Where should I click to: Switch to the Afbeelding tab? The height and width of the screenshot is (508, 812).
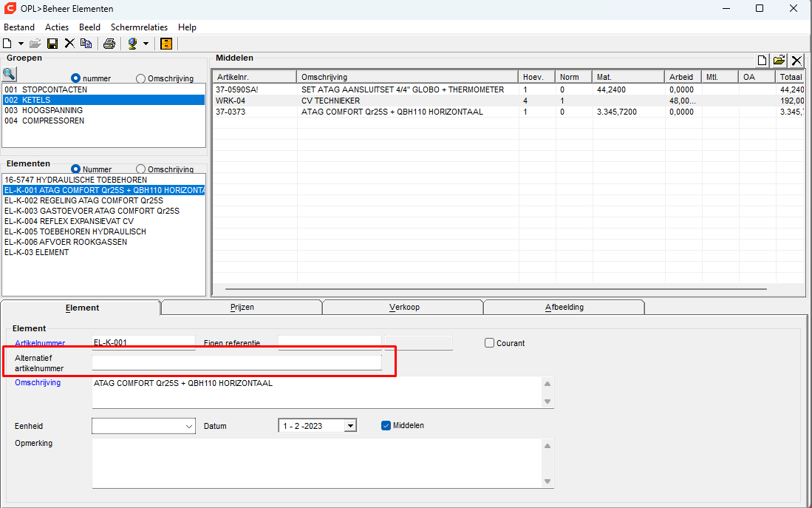point(564,308)
